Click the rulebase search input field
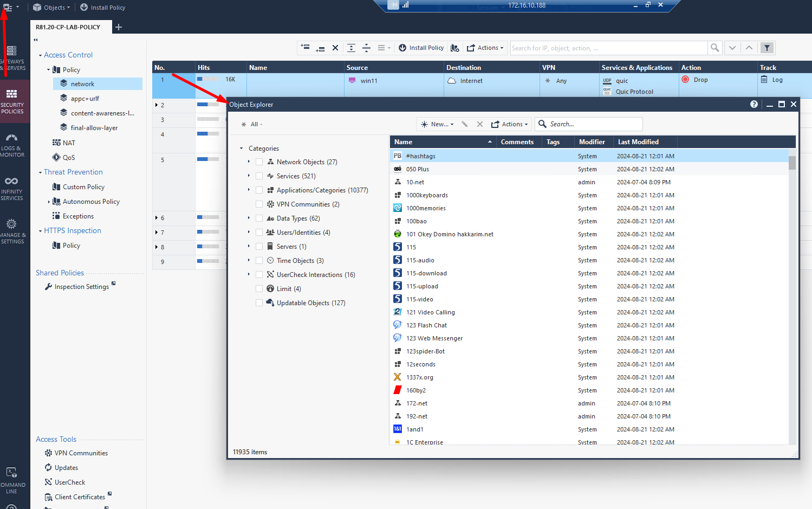The height and width of the screenshot is (509, 812). pos(608,48)
